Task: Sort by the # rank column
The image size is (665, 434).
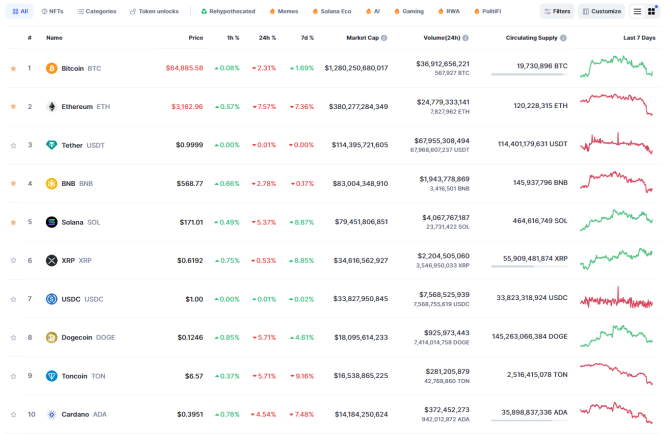Action: tap(29, 38)
